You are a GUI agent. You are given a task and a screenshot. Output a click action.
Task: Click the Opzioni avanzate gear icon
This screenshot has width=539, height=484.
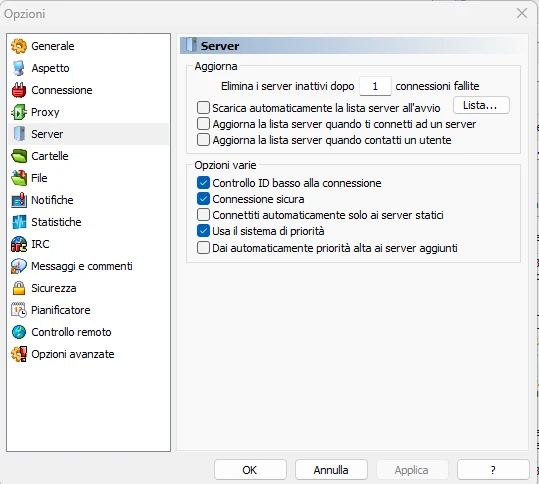click(19, 354)
